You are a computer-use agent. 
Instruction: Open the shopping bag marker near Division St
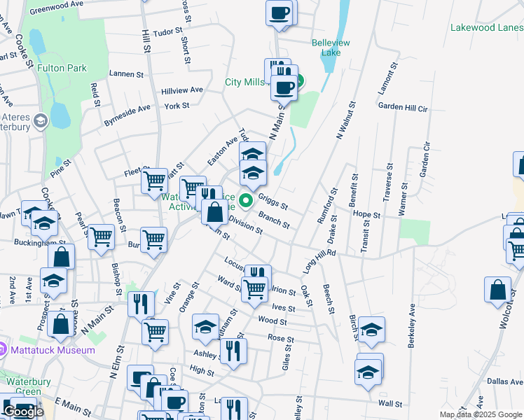tap(215, 213)
